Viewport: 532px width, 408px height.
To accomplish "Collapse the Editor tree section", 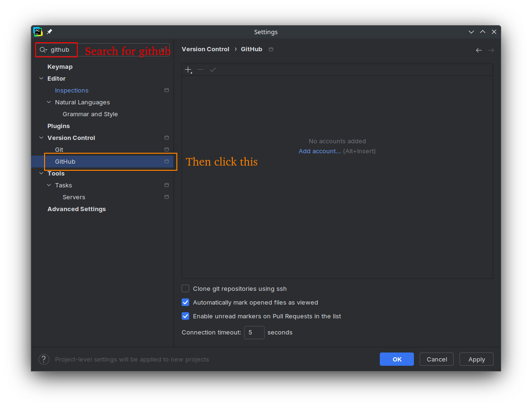I will coord(41,78).
